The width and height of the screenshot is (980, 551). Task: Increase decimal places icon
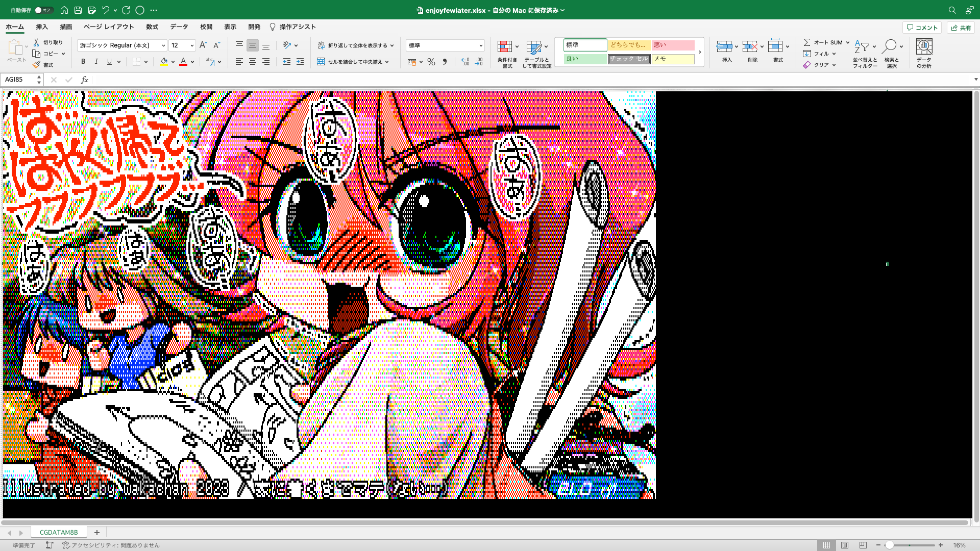click(465, 62)
